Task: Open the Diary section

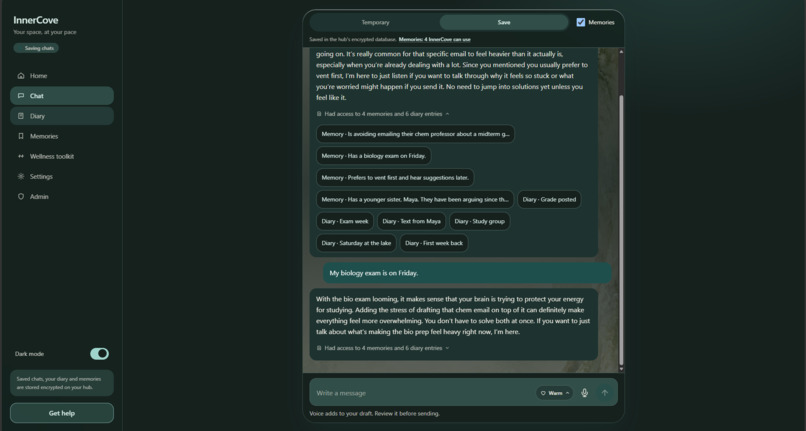Action: pos(62,116)
